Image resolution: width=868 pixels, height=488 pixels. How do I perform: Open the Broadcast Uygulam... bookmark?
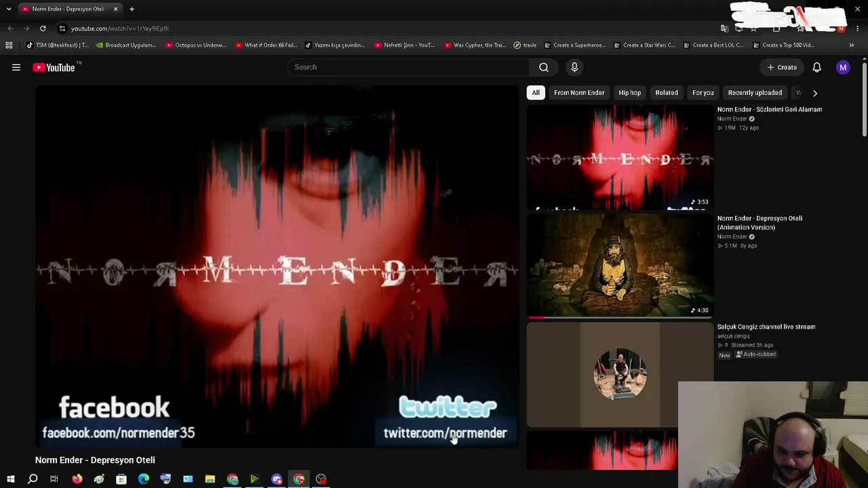click(x=126, y=45)
